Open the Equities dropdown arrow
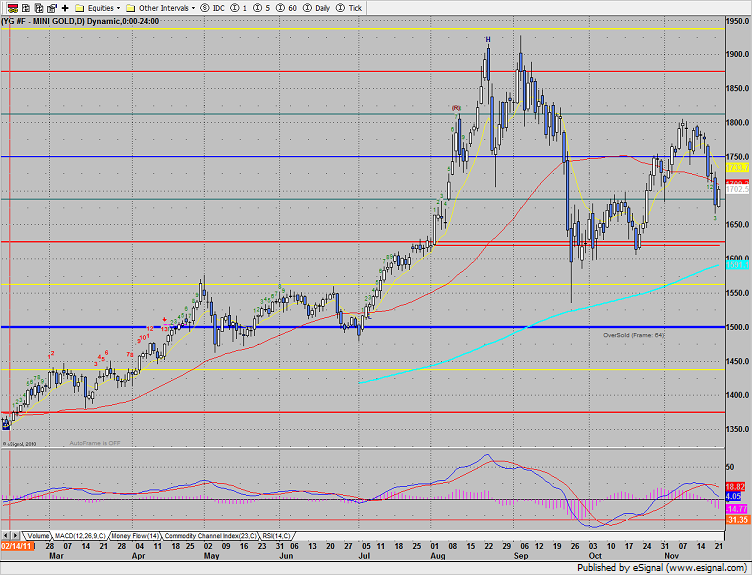 pos(118,8)
